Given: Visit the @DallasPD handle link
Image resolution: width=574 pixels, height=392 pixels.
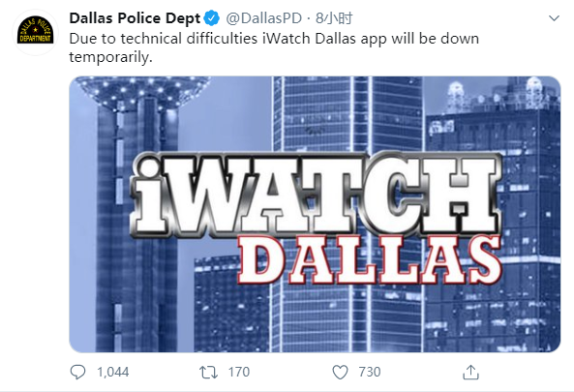Looking at the screenshot, I should (x=264, y=18).
